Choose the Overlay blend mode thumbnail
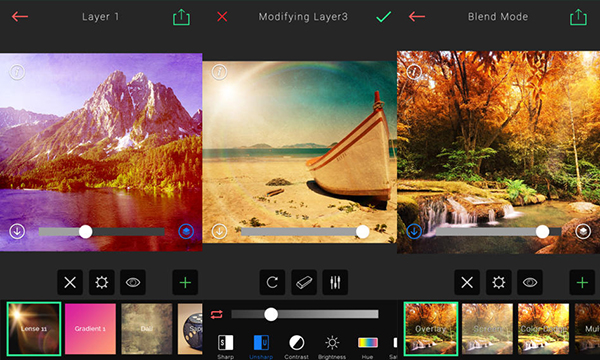The image size is (600, 360). point(431,329)
